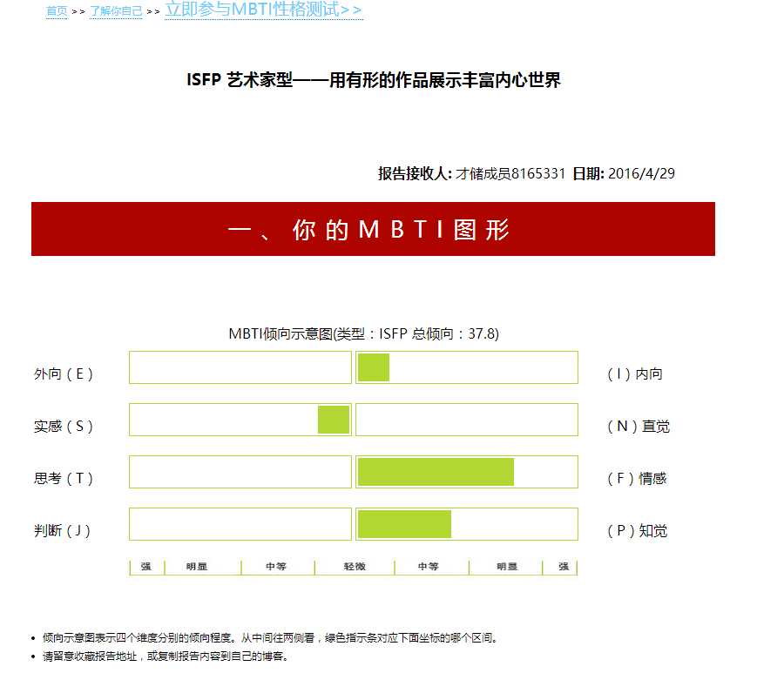Click the second footnote beginning 请留意收藏报告地址
Viewport: 784px width, 673px height.
166,656
